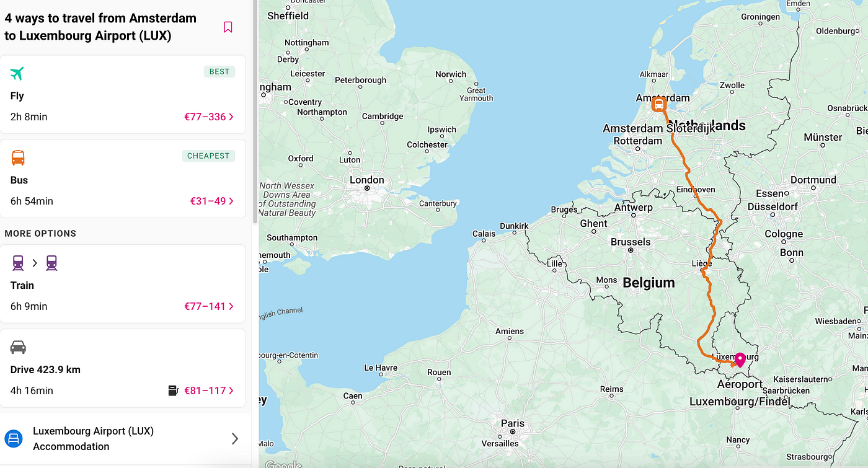The width and height of the screenshot is (868, 468).
Task: Click the '2h 8min' flight duration
Action: click(29, 117)
